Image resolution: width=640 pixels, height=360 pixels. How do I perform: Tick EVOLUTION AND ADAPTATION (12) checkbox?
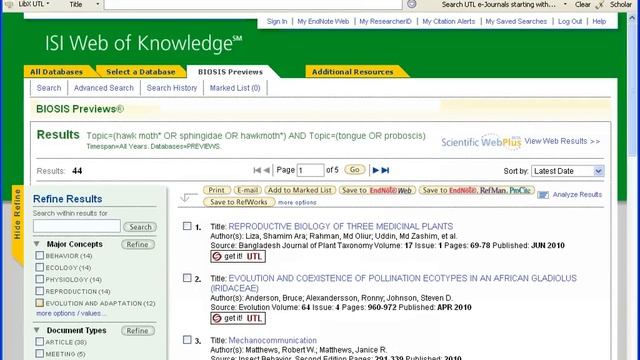(x=40, y=303)
